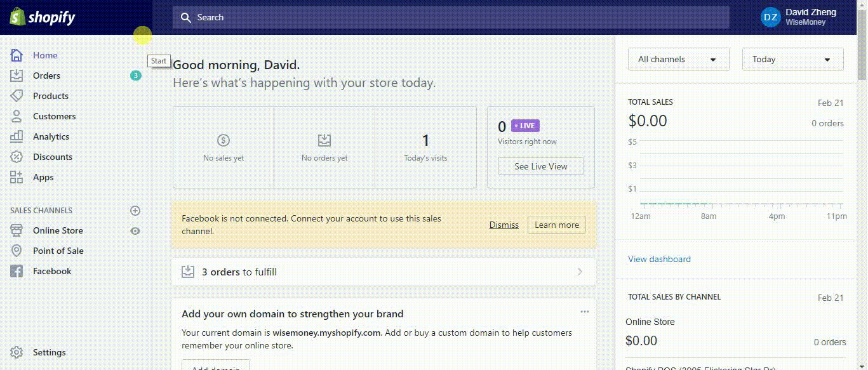Open Online Store sales channel
Screen dimensions: 868x370
click(x=58, y=230)
